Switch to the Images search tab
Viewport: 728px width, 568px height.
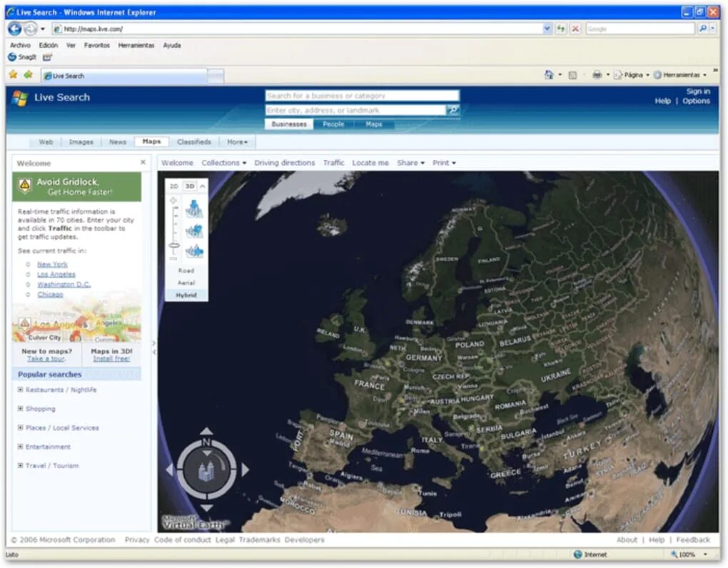click(x=81, y=142)
